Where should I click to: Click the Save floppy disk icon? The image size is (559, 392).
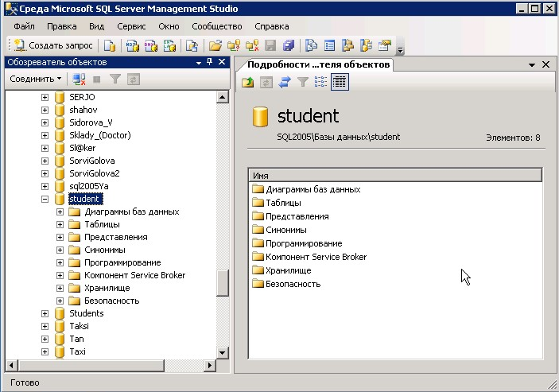[x=270, y=45]
